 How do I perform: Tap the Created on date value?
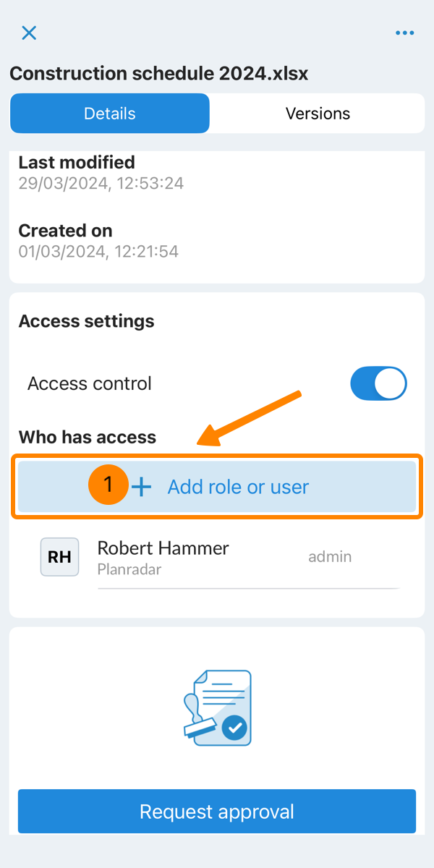tap(98, 252)
